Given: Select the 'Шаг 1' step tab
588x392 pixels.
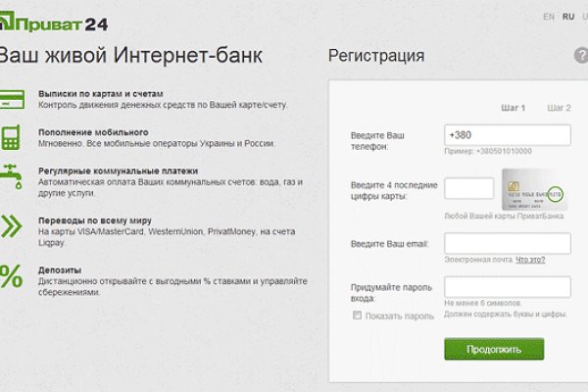Looking at the screenshot, I should click(513, 108).
